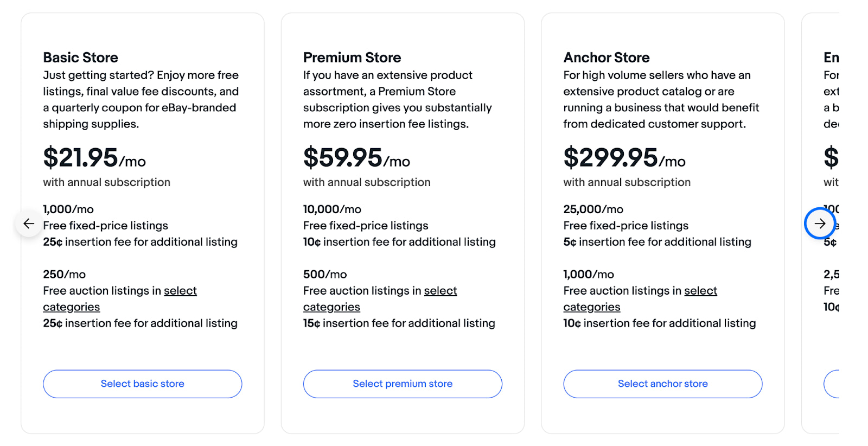Click the $21.95/mo price text
The height and width of the screenshot is (446, 868).
pos(93,159)
